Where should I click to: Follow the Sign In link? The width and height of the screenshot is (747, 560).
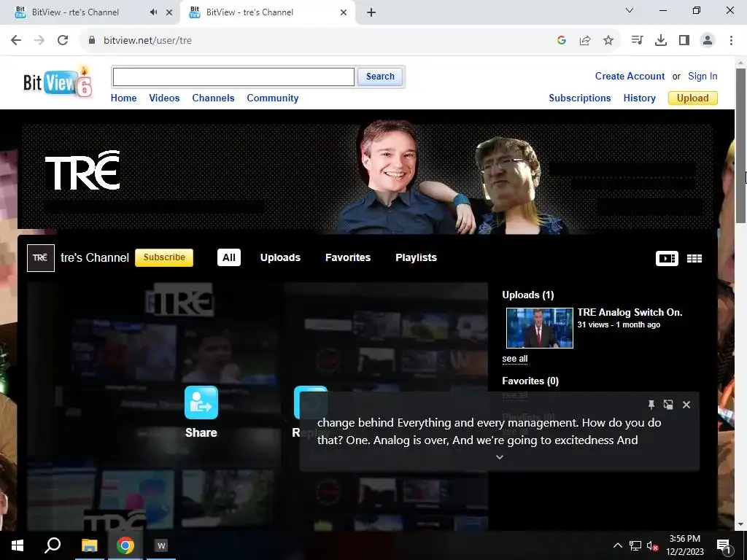[703, 76]
